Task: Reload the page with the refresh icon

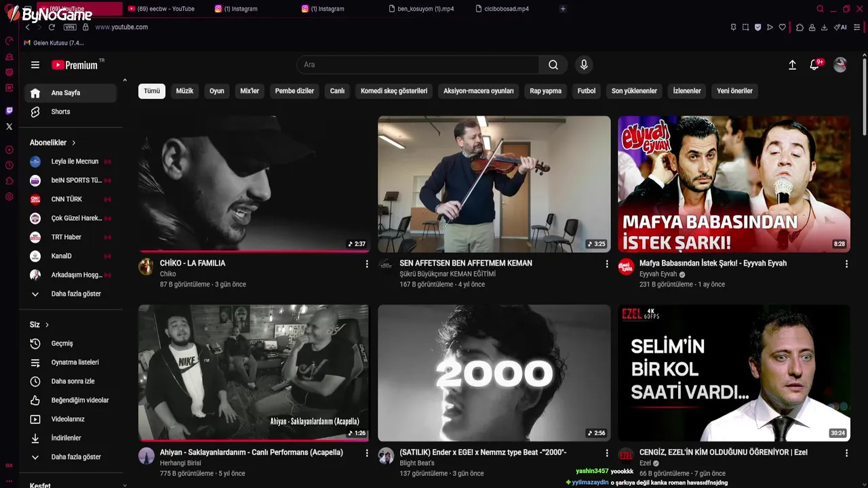Action: (52, 27)
